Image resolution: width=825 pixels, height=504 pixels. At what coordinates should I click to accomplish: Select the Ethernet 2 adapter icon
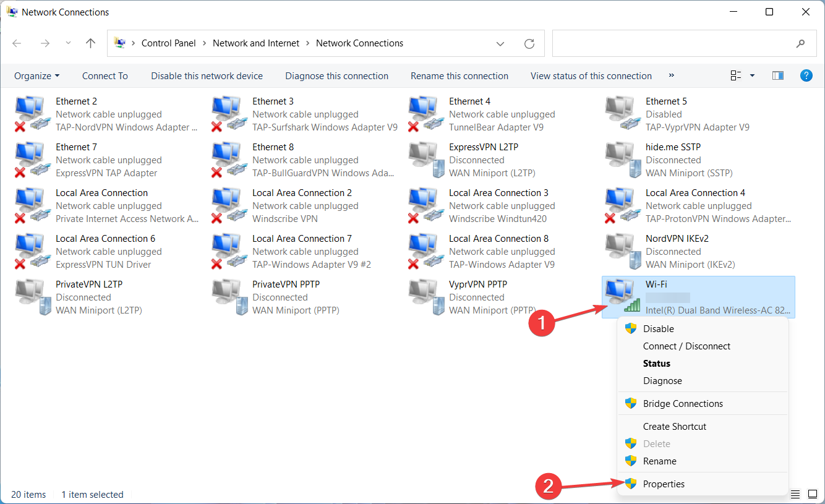click(30, 114)
